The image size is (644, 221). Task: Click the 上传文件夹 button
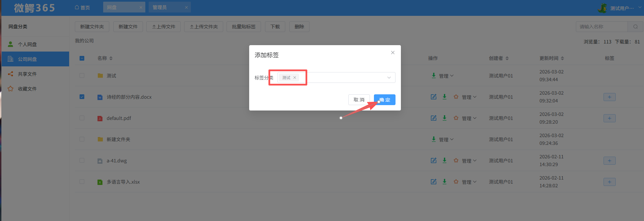point(204,27)
